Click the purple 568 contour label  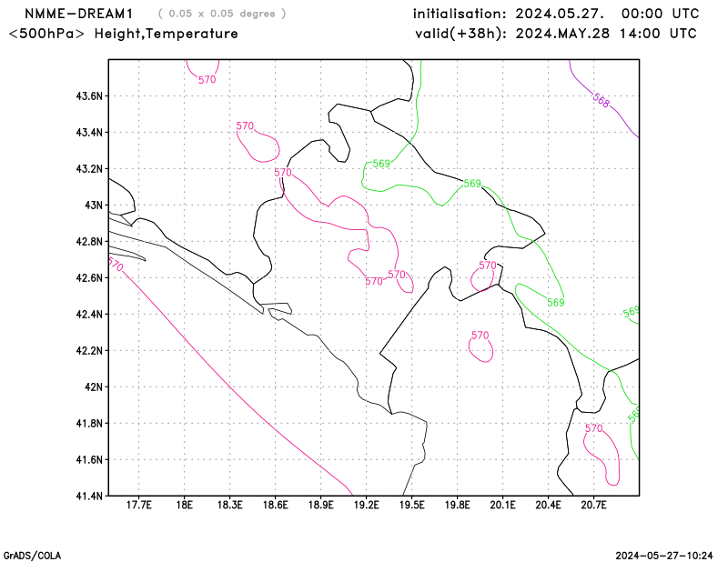click(601, 100)
